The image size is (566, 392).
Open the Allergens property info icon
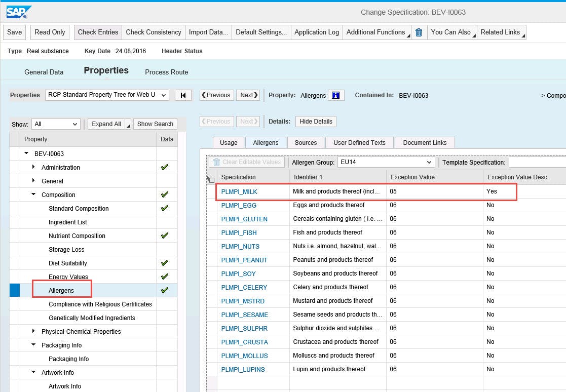[x=336, y=95]
